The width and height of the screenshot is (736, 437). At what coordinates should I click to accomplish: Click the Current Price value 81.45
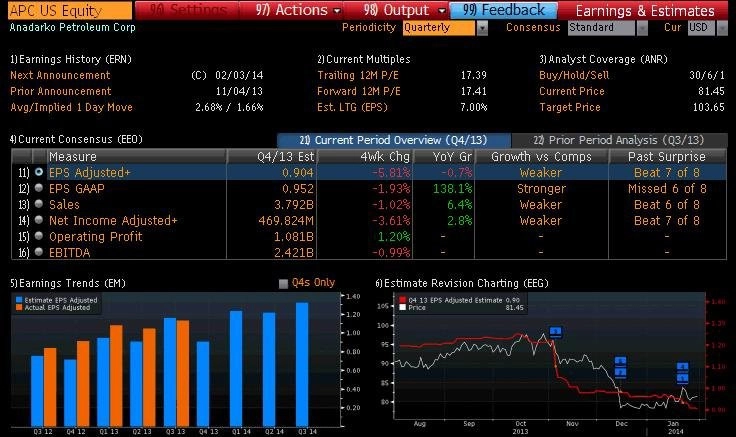tap(711, 91)
